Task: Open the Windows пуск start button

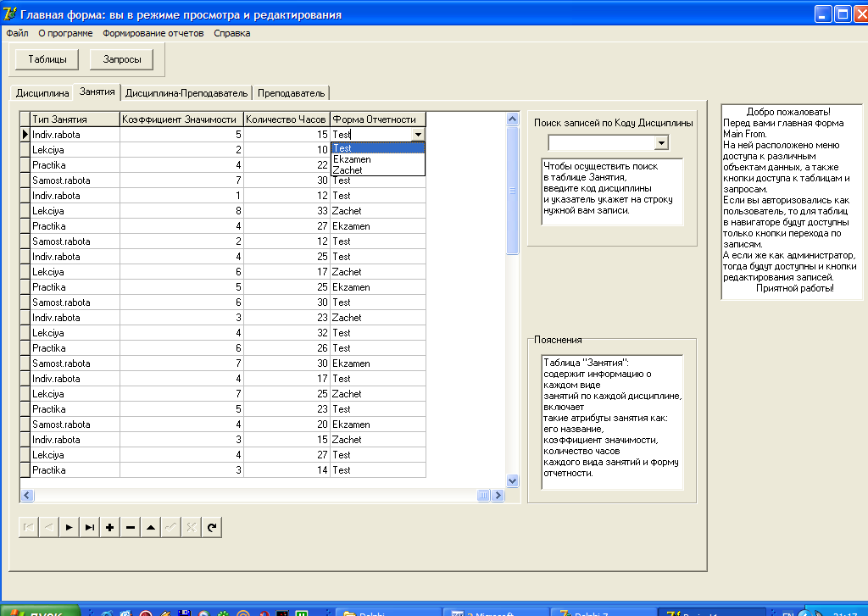Action: [40, 612]
